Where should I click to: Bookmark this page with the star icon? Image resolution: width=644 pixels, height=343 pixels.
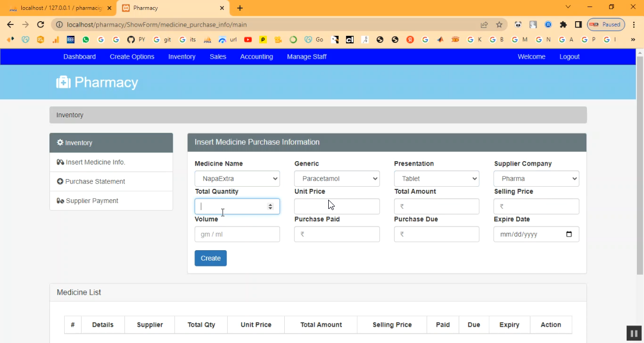(499, 24)
